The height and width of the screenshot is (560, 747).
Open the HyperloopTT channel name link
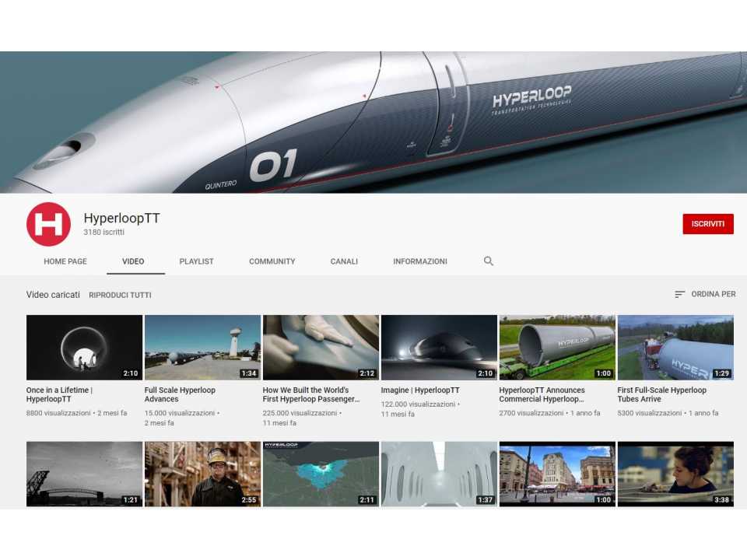click(121, 218)
